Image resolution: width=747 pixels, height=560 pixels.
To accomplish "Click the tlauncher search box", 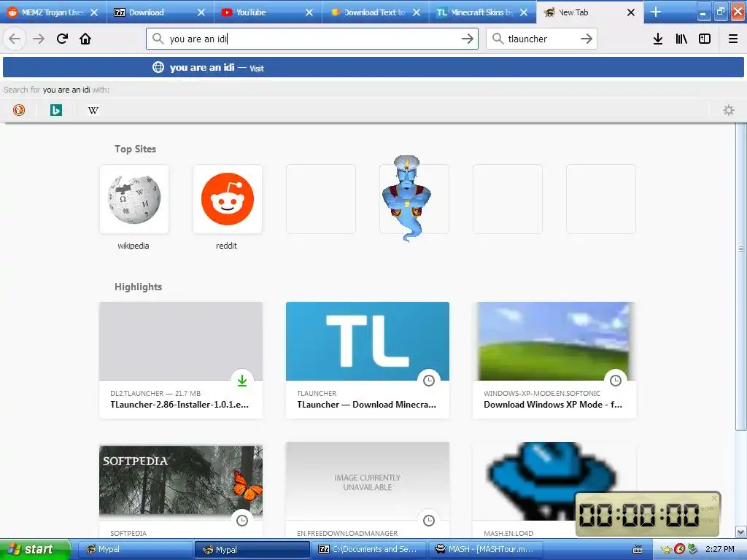I will [541, 39].
